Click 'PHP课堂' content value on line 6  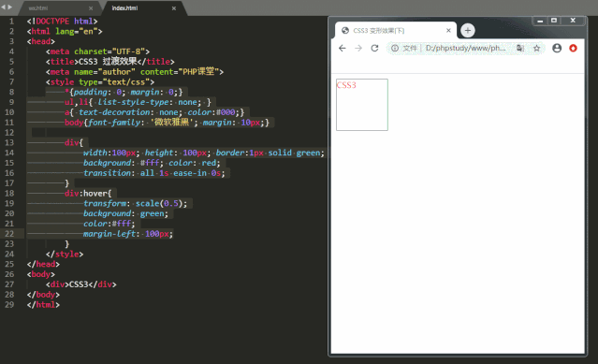(198, 72)
